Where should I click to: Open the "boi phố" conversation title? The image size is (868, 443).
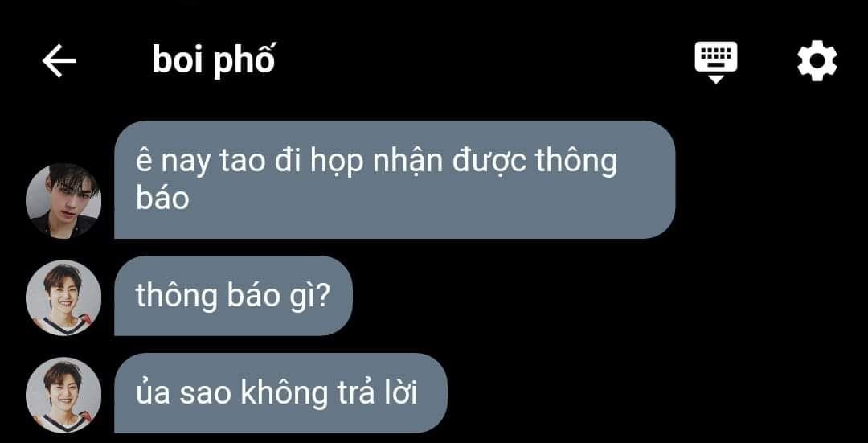click(213, 60)
